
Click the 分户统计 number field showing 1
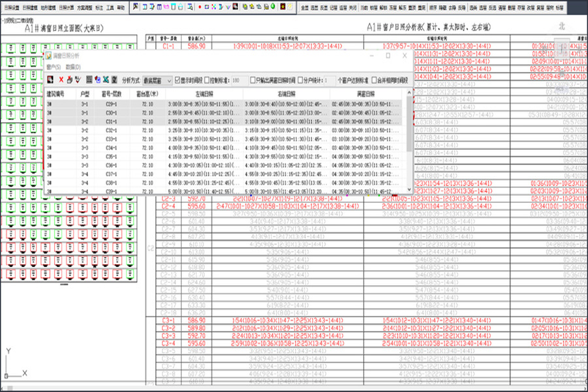329,81
